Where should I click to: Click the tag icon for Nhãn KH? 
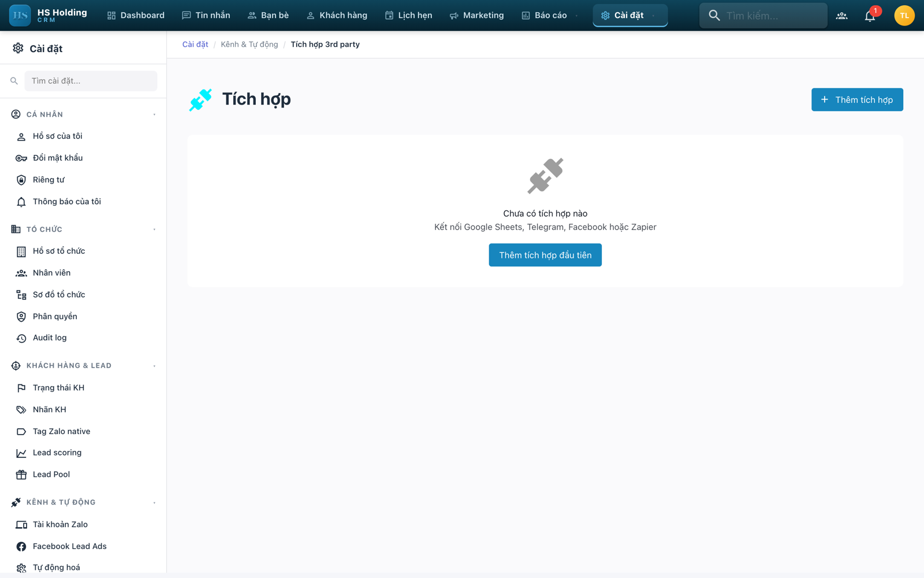click(21, 410)
